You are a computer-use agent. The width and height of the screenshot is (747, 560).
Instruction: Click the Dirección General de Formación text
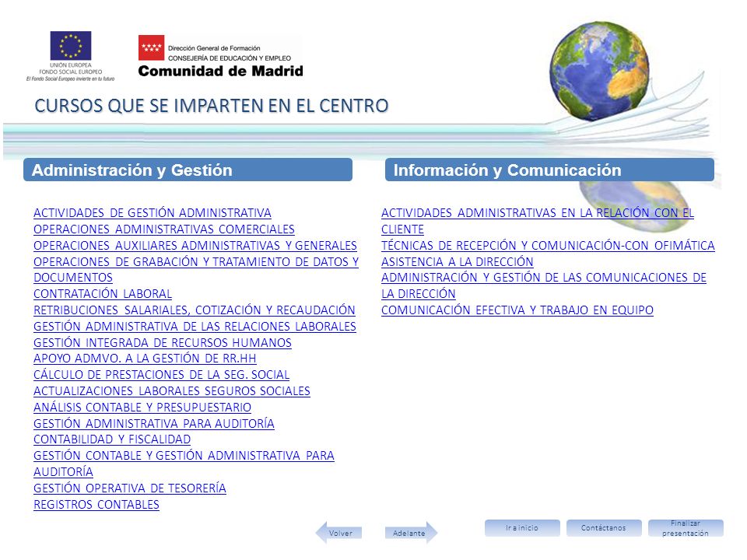(x=214, y=48)
